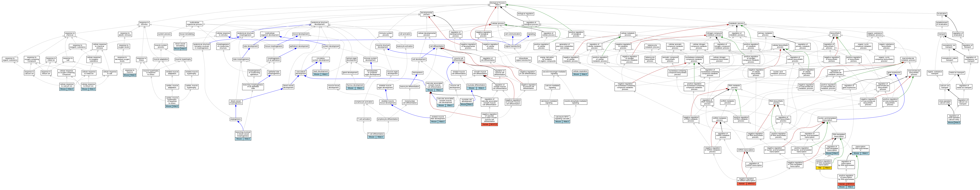Click the 'angiogenesis' node
Viewport: 980px width, 190px height.
[236, 119]
